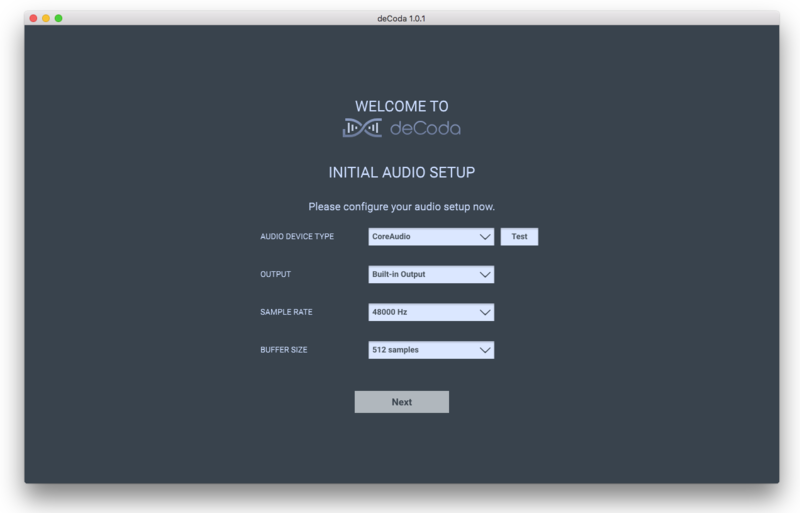Click the BUFFER SIZE label
800x513 pixels.
[284, 350]
